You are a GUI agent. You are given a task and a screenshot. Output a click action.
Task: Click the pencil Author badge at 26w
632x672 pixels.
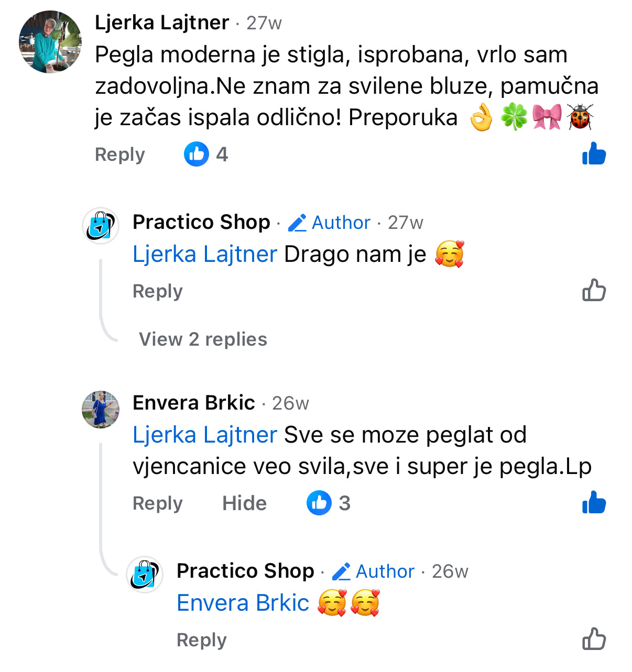click(373, 571)
